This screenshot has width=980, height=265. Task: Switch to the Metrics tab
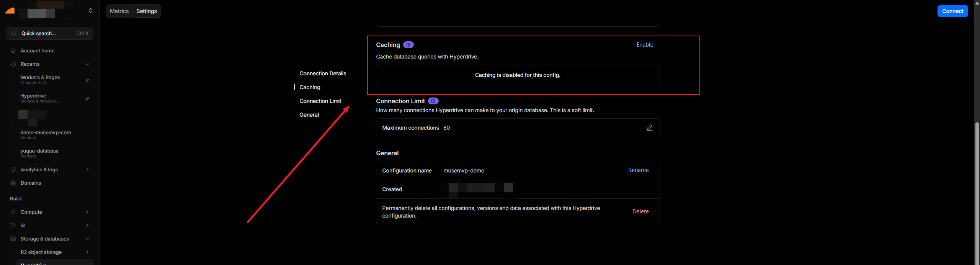[119, 11]
